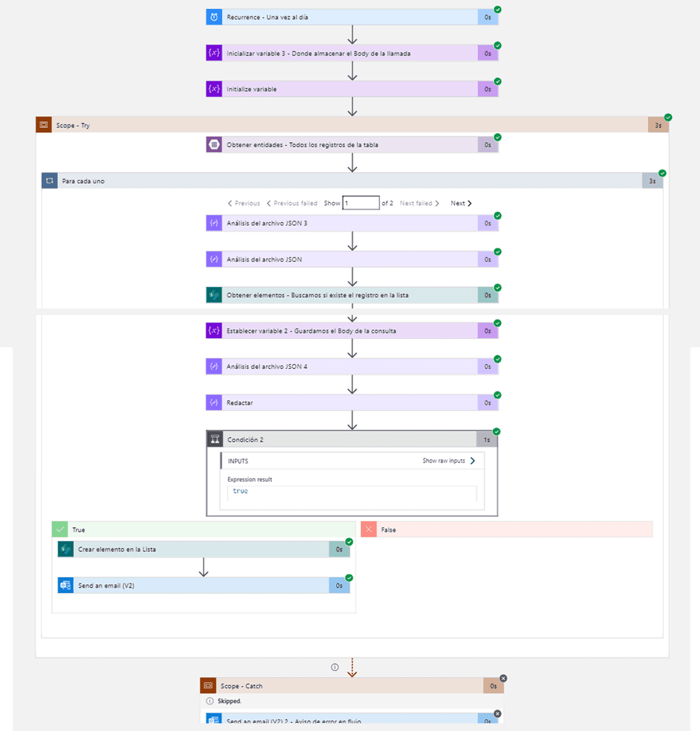Viewport: 700px width, 731px height.
Task: Click the Análisis del archivo JSON 3 icon
Action: tap(214, 223)
